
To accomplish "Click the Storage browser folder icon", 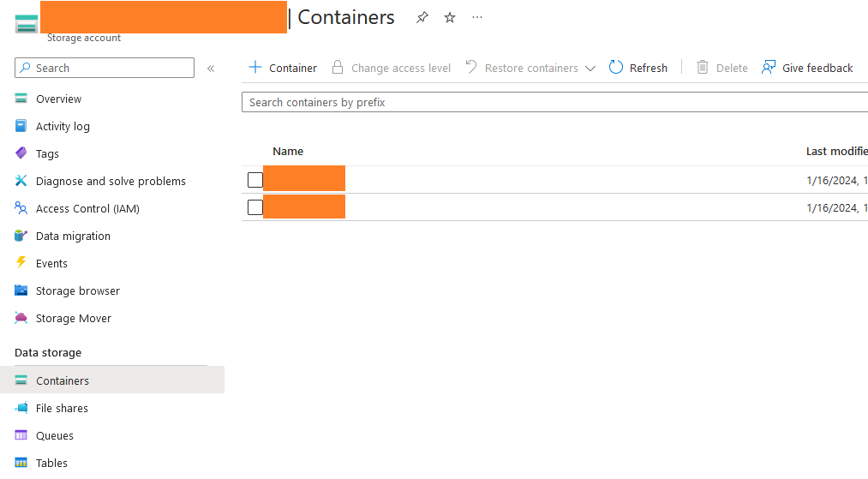I will 21,290.
